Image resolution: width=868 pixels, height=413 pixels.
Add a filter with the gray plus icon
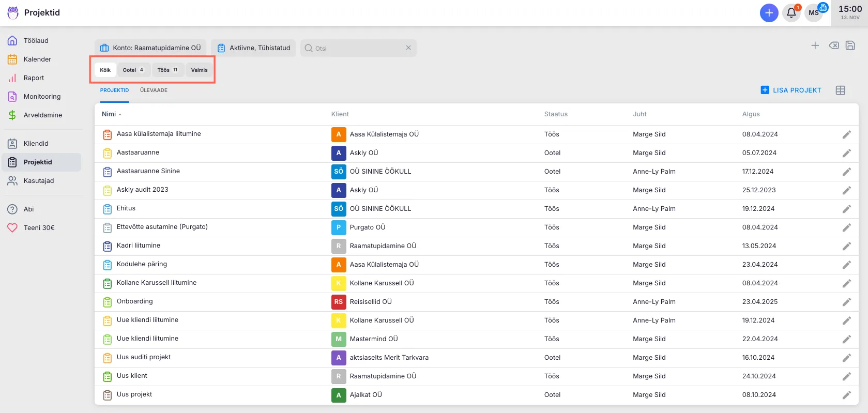click(815, 45)
